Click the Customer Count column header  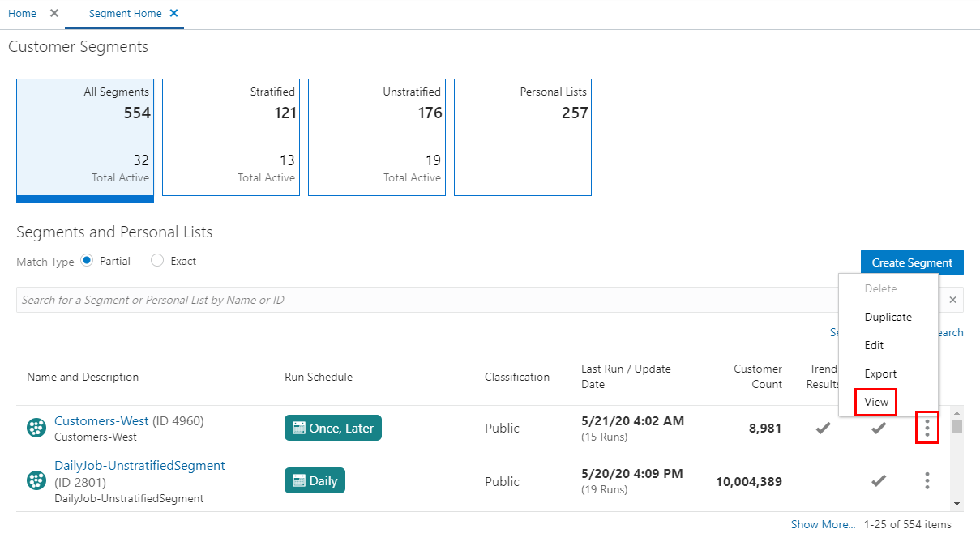tap(758, 377)
